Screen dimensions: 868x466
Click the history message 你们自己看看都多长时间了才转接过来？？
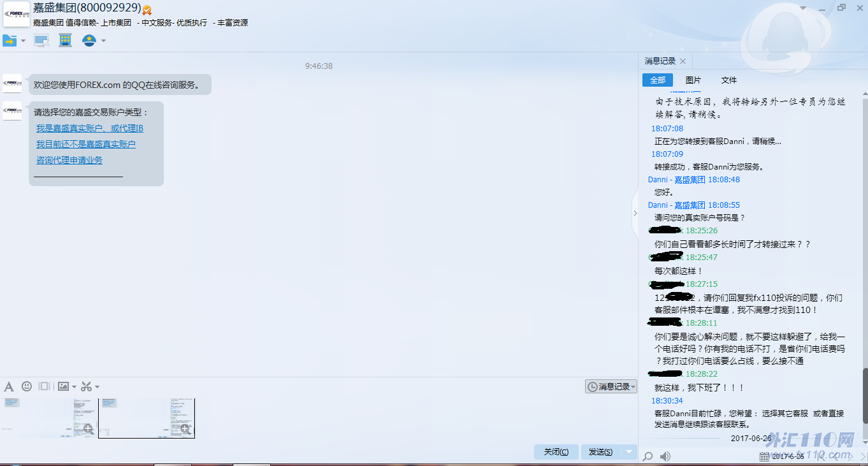pos(733,244)
